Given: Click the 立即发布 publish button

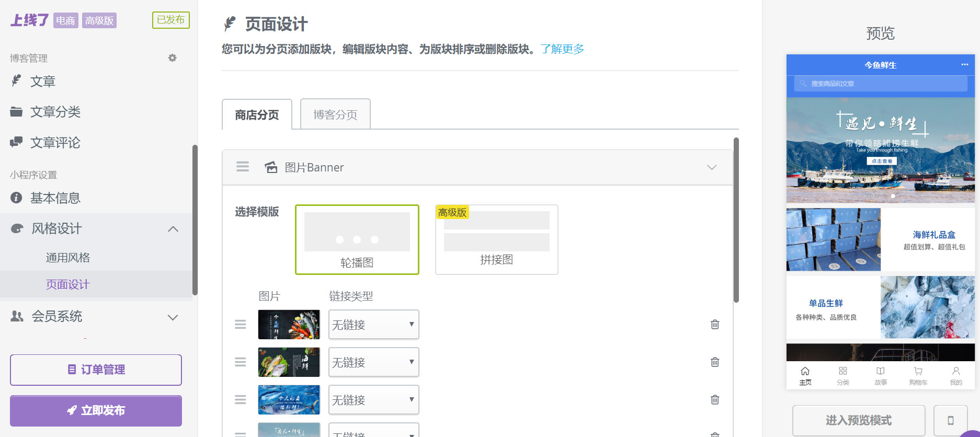Looking at the screenshot, I should click(96, 410).
